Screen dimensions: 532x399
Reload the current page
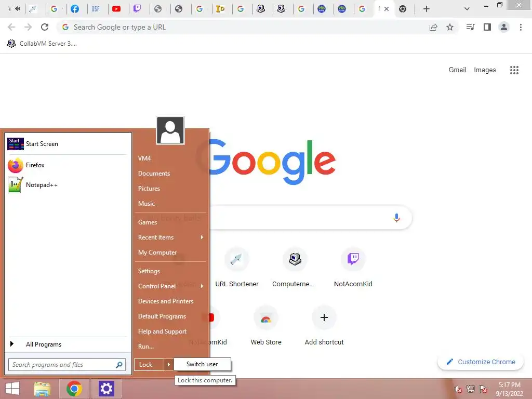[45, 27]
